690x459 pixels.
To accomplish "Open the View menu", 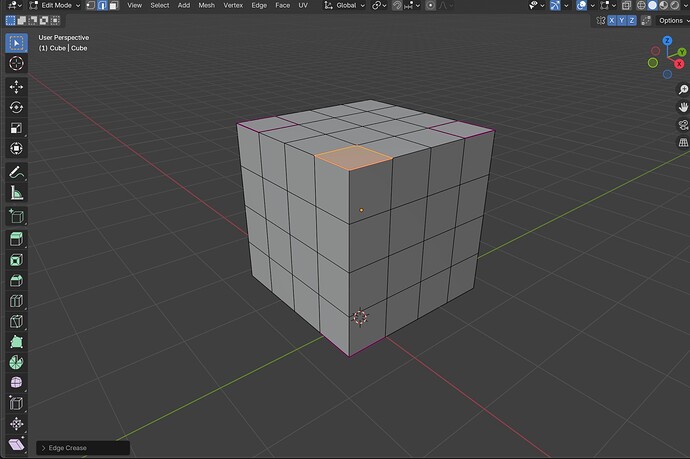I will click(134, 5).
